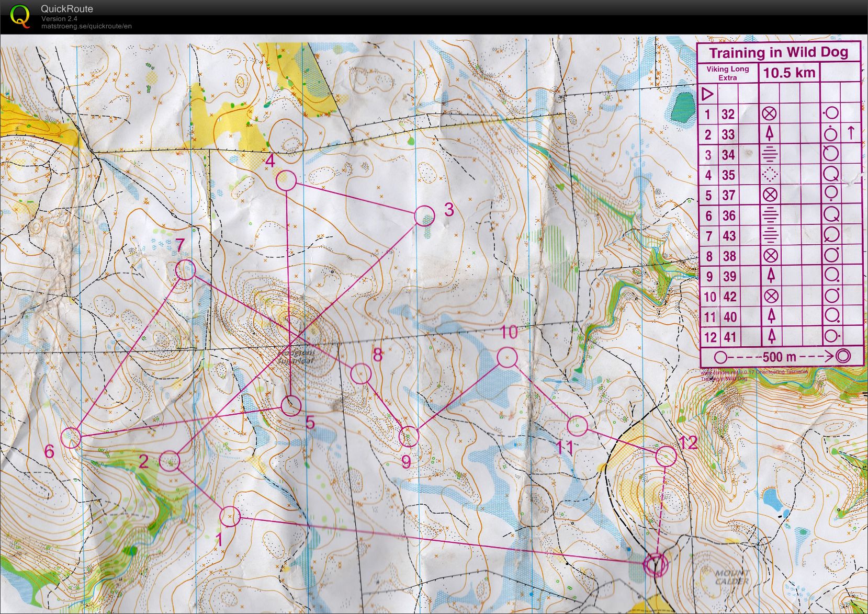Select the start triangle symbol in the descriptions
The image size is (868, 614).
click(x=707, y=95)
